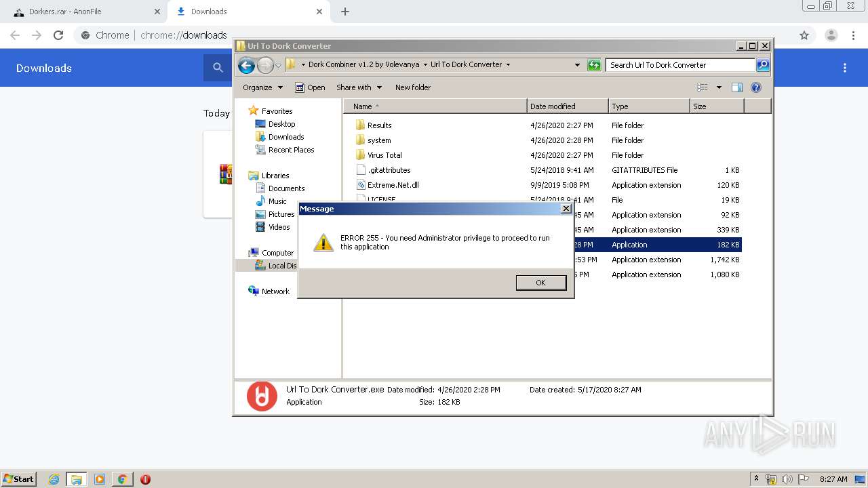Select Downloads in the navigation pane
868x488 pixels.
click(279, 137)
